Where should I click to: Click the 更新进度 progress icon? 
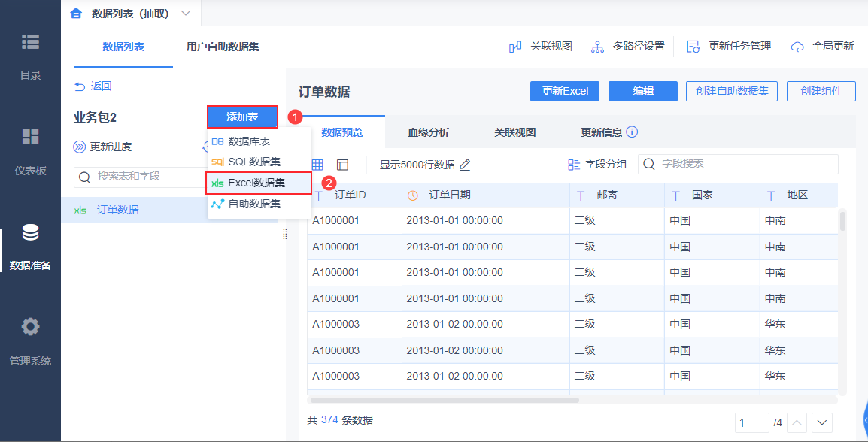[80, 147]
